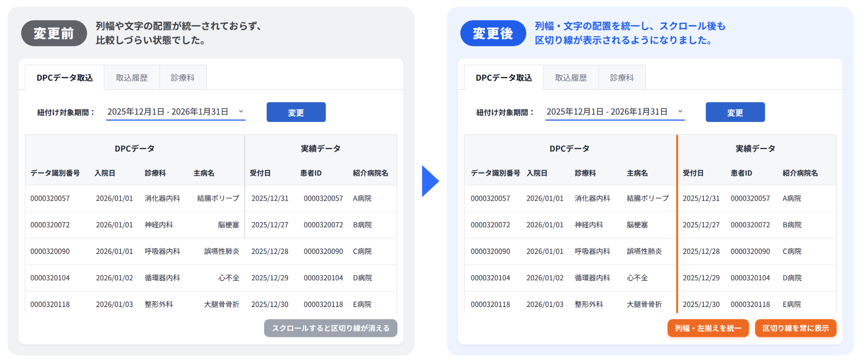Click DPCデータ group header in 変更後 table
Screen dimensions: 868x363
pyautogui.click(x=570, y=149)
